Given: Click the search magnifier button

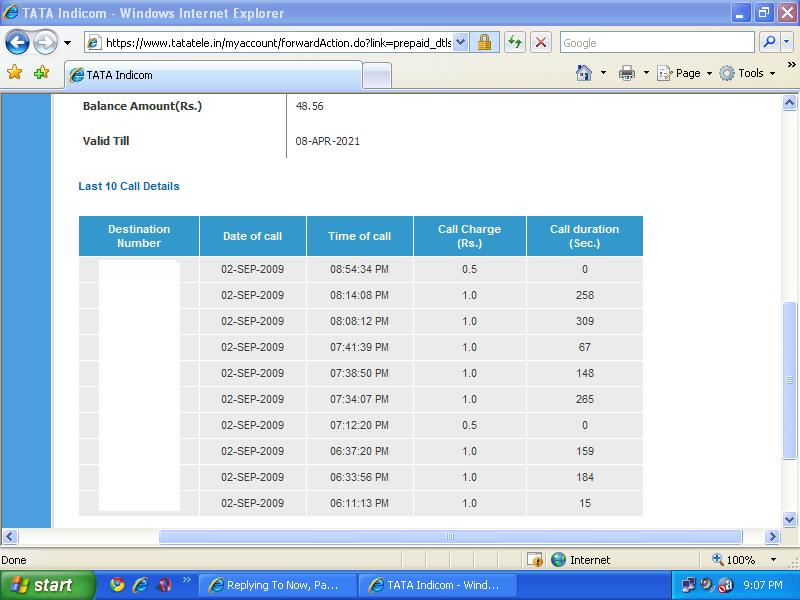Looking at the screenshot, I should tap(769, 43).
